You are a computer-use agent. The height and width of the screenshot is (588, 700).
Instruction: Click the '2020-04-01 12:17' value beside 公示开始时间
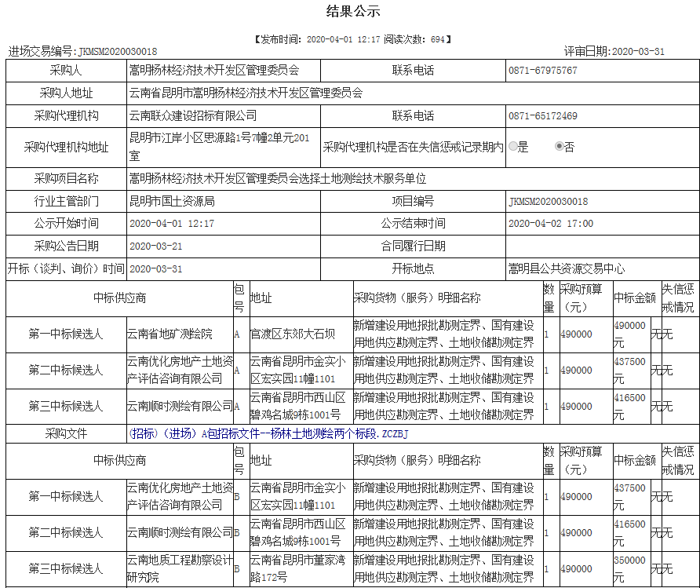point(172,224)
